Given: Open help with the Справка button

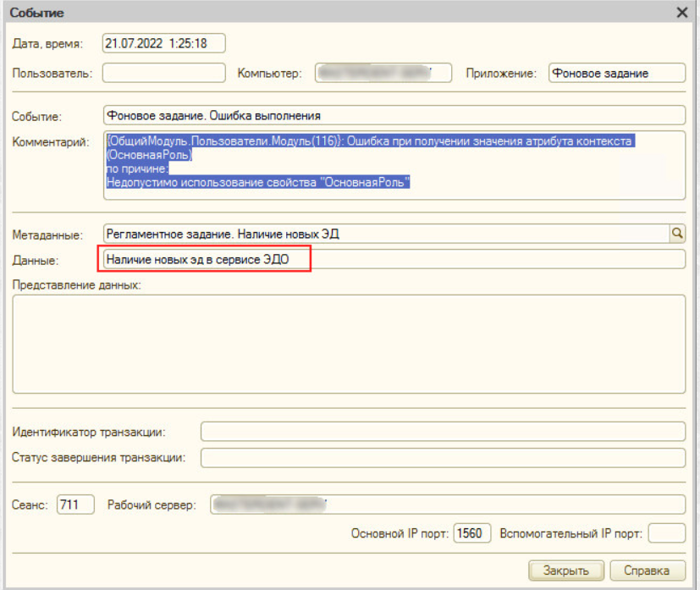Looking at the screenshot, I should [x=647, y=570].
